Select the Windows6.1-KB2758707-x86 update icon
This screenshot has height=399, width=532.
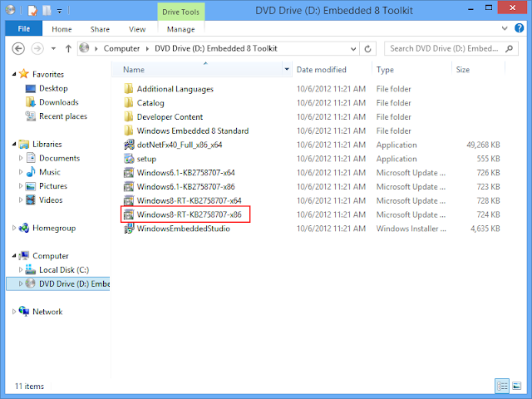(129, 186)
